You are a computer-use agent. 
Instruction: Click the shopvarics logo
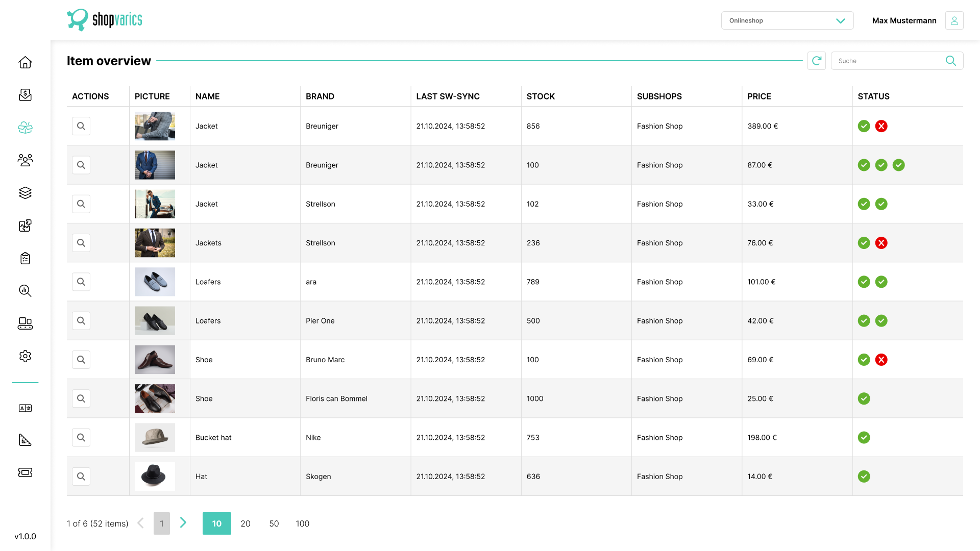tap(104, 20)
